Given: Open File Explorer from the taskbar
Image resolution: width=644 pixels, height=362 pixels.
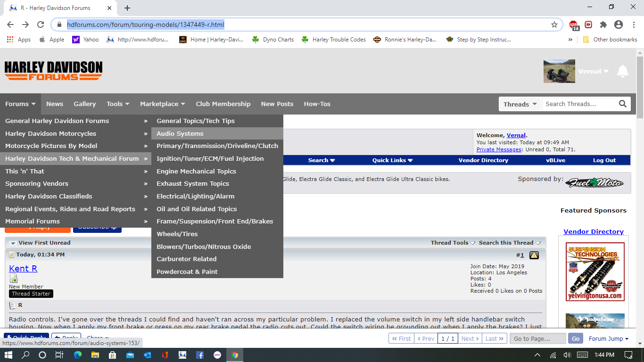Looking at the screenshot, I should [x=95, y=355].
